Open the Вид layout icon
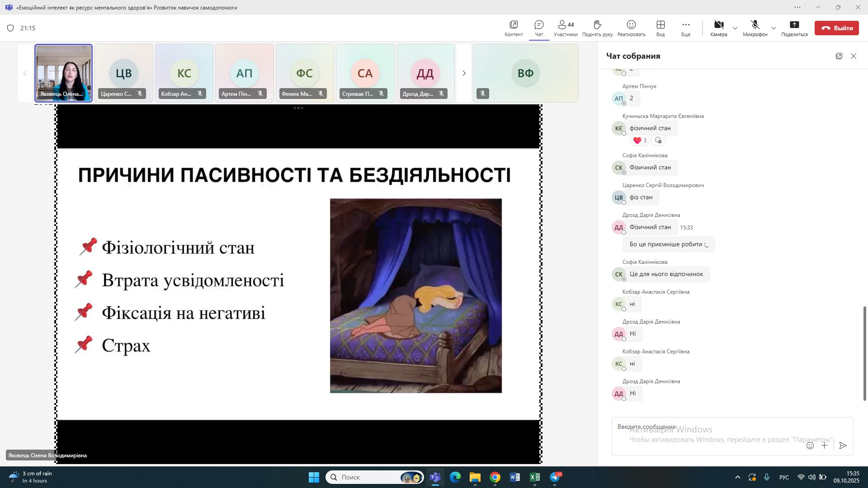This screenshot has height=488, width=868. point(660,25)
